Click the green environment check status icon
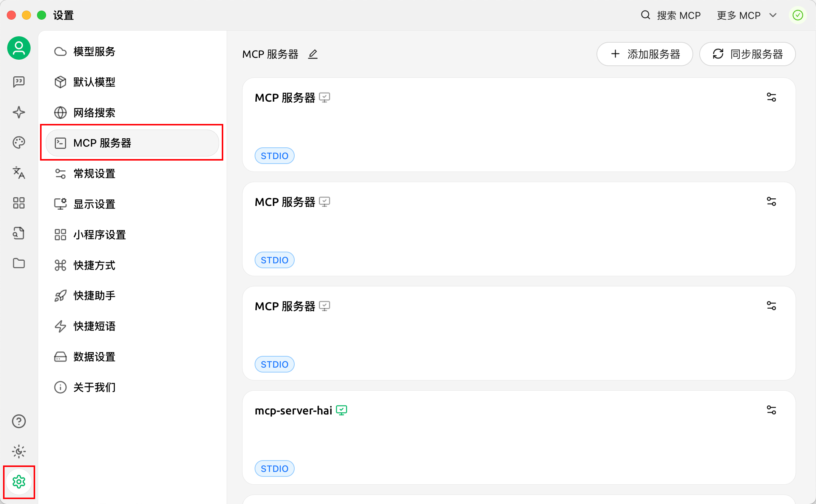 click(x=797, y=15)
